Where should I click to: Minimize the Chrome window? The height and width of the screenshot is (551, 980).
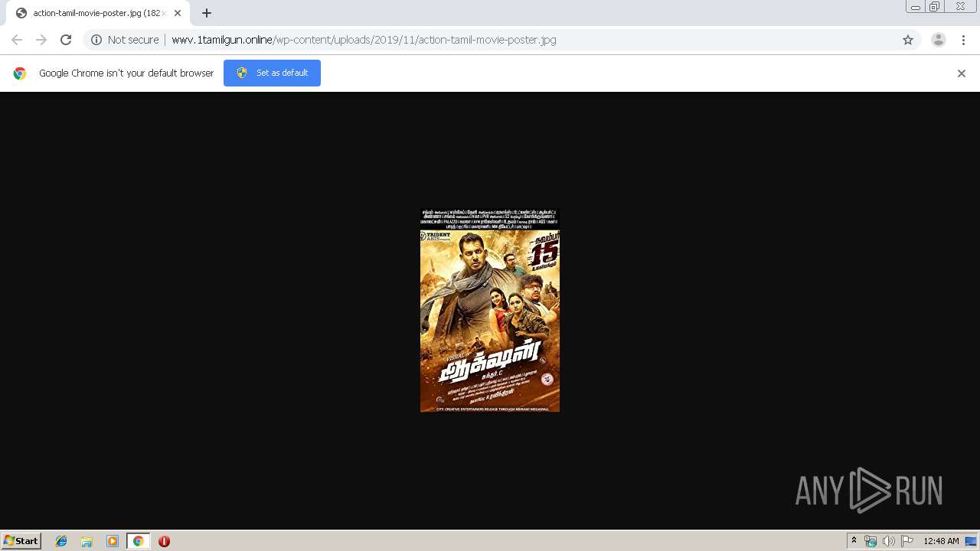tap(915, 7)
